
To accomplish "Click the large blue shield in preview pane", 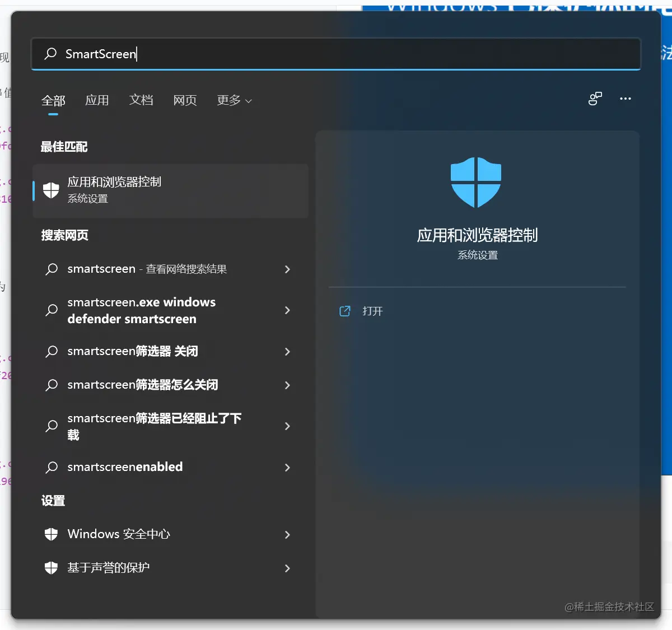I will point(476,182).
